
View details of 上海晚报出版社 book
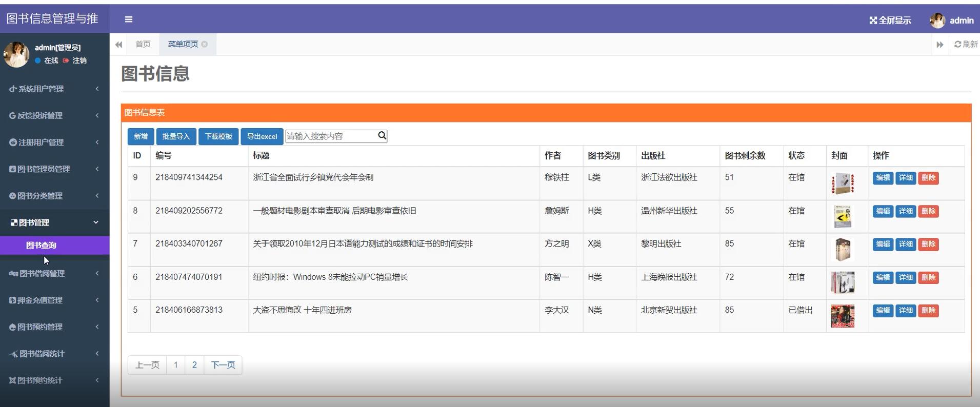click(906, 277)
